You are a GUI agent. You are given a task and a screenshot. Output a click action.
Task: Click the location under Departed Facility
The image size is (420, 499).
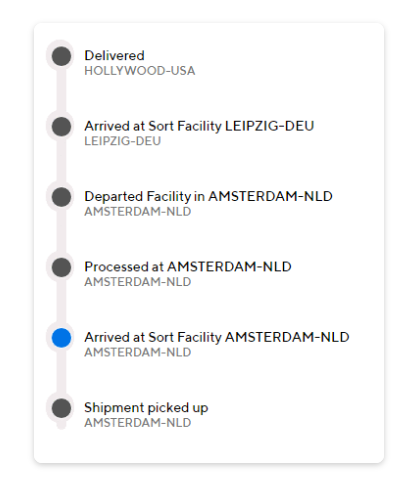click(138, 212)
